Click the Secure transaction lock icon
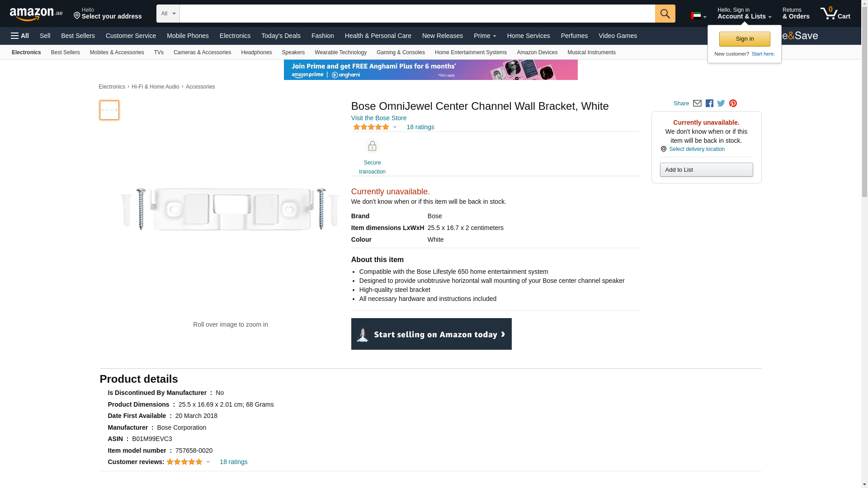Screen dimensions: 868x488 (372, 146)
